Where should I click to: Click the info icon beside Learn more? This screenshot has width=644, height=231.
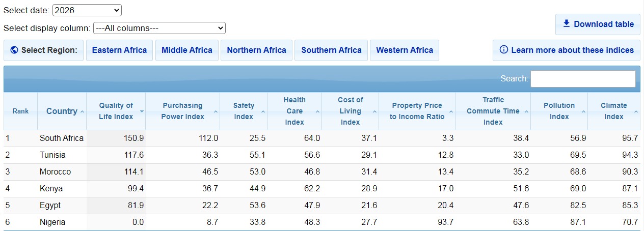click(504, 50)
